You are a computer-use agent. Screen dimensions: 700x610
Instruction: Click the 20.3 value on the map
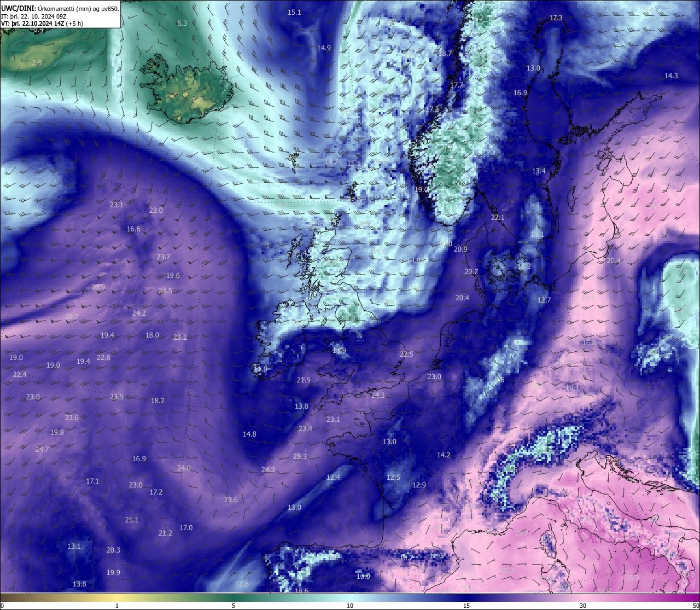pos(113,550)
